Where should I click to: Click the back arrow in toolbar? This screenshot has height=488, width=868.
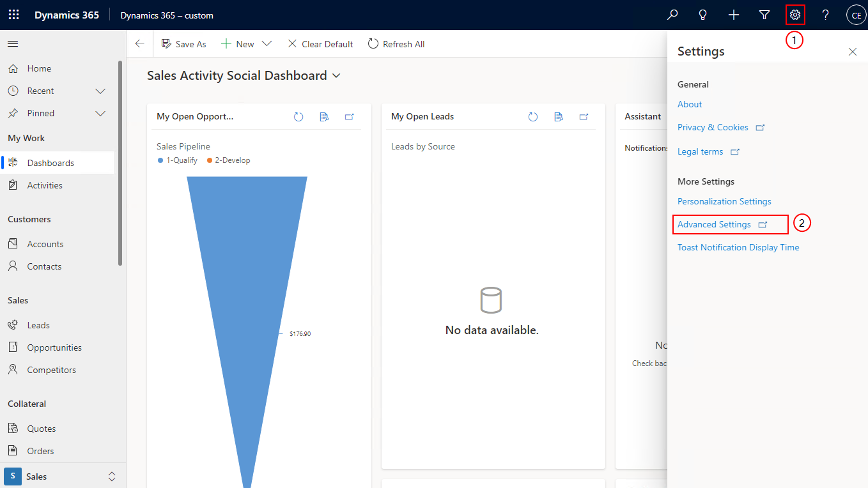coord(139,43)
